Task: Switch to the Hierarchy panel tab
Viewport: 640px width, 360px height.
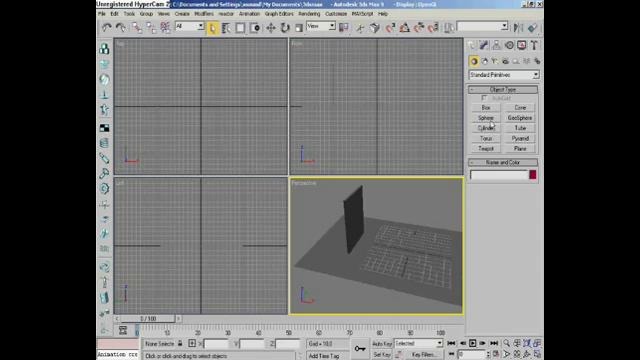Action: click(496, 45)
